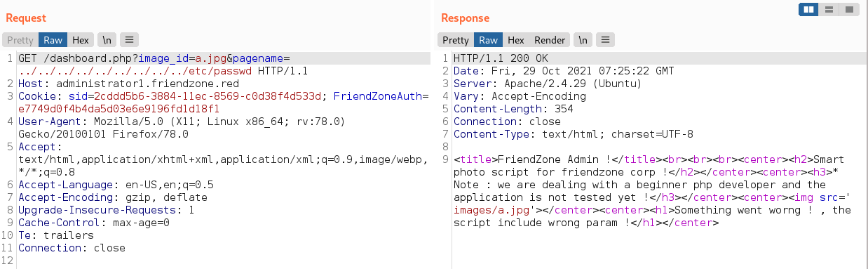868x269 pixels.
Task: Toggle Request newline \n display
Action: (x=107, y=40)
